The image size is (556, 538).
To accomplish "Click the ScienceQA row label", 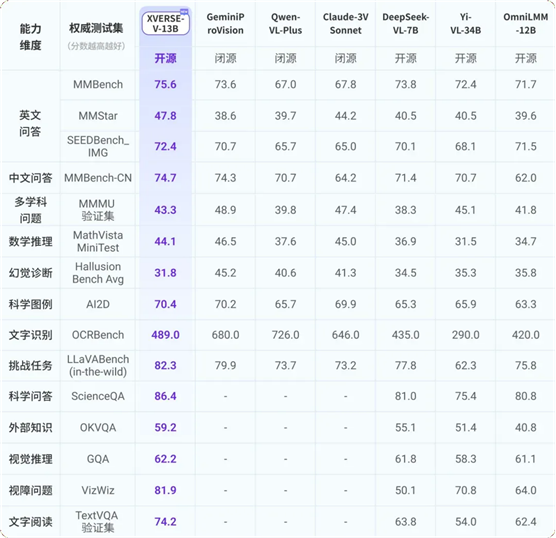I will coord(98,396).
